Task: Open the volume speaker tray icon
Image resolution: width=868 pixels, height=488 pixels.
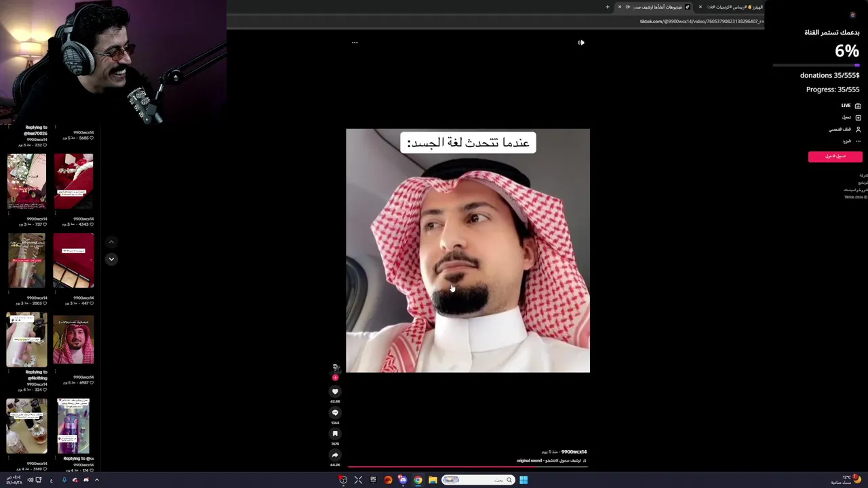Action: [x=30, y=480]
